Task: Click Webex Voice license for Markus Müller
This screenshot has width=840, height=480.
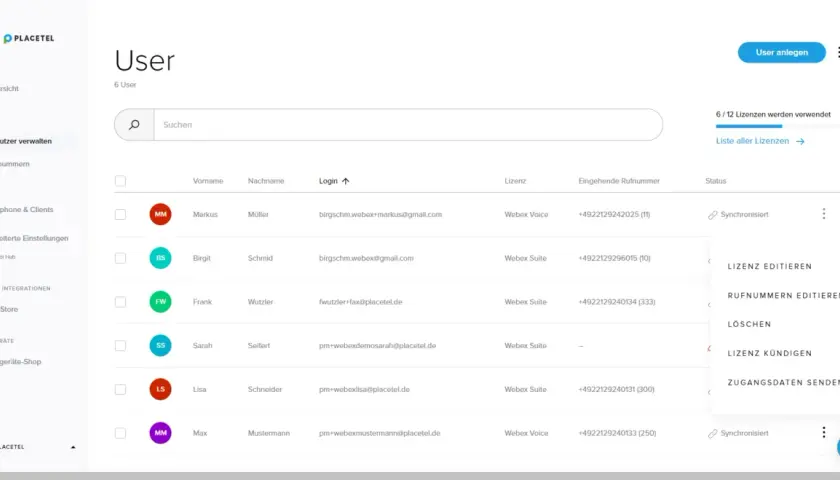Action: 526,214
